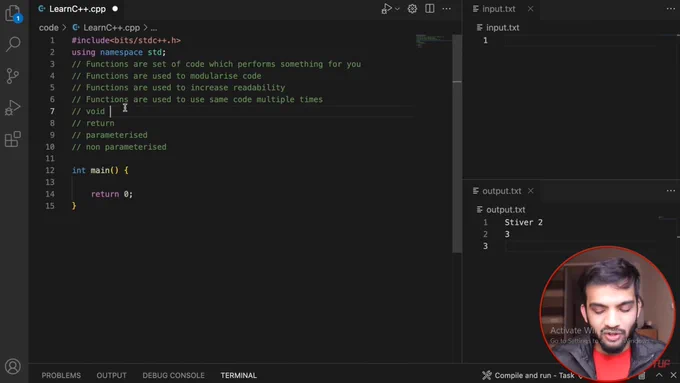Open the Extensions view
This screenshot has width=680, height=383.
coord(13,139)
